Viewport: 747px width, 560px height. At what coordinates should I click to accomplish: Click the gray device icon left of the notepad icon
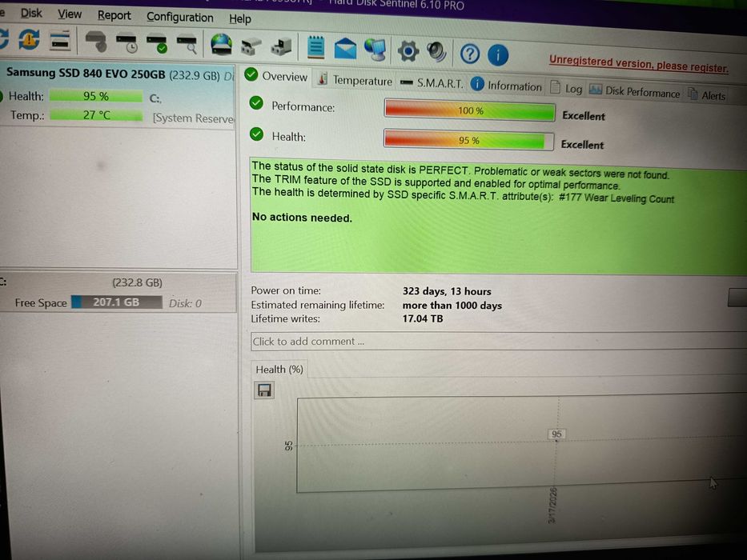[x=281, y=47]
